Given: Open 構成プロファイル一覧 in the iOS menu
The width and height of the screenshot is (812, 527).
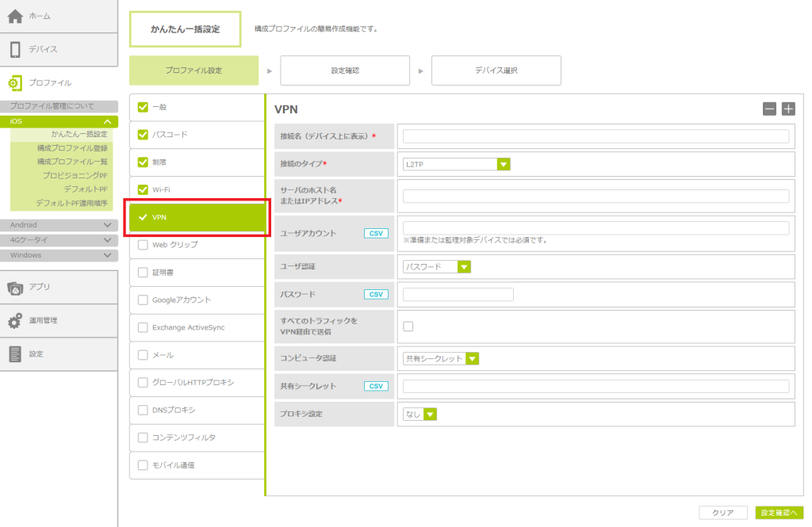Looking at the screenshot, I should 71,162.
